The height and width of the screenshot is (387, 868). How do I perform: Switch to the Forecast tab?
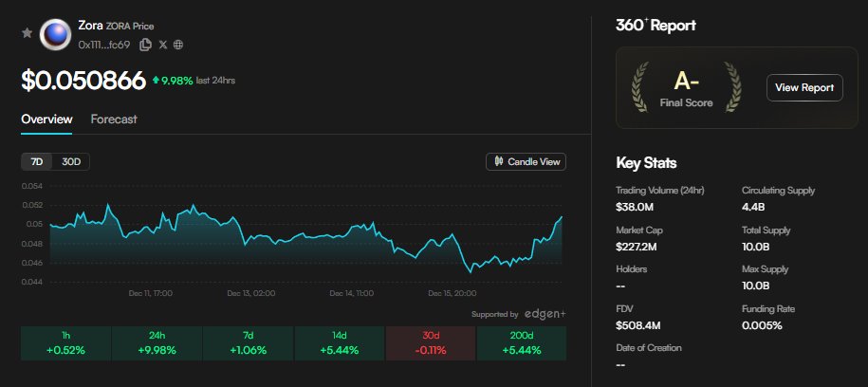114,119
